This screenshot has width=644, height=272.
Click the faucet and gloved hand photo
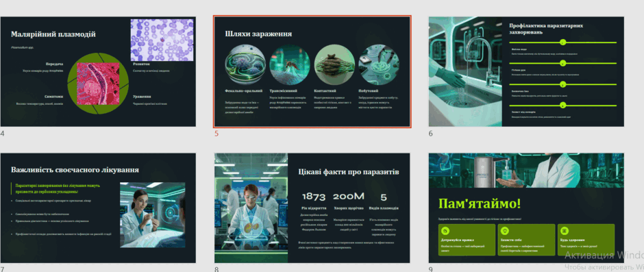465,71
